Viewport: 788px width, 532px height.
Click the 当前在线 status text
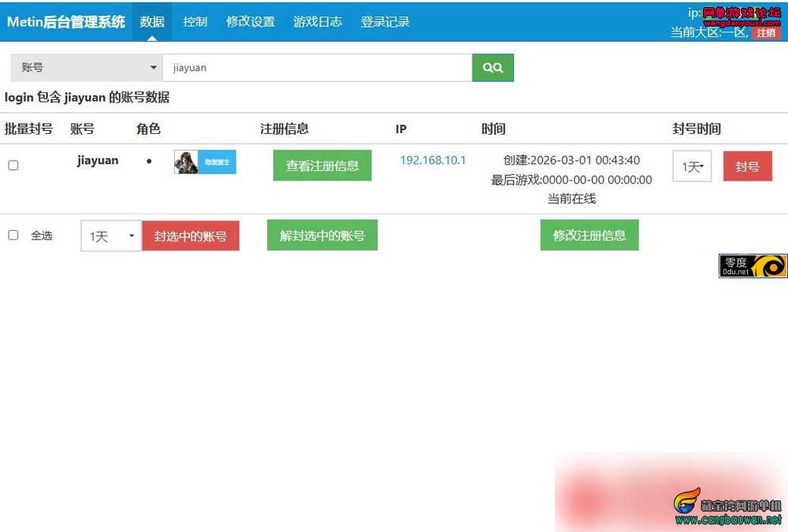(571, 199)
